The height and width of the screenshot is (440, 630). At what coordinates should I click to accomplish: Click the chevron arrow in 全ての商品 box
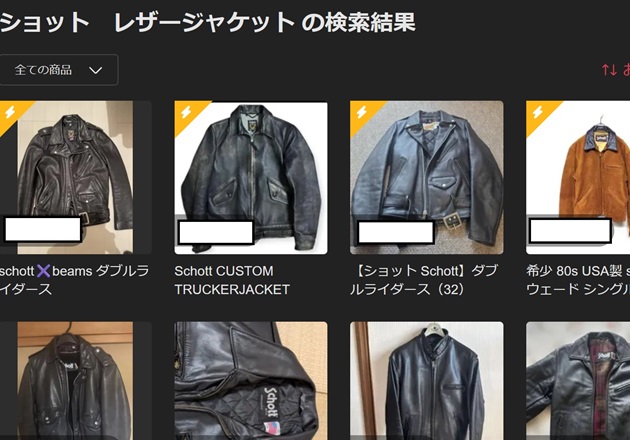pyautogui.click(x=96, y=70)
